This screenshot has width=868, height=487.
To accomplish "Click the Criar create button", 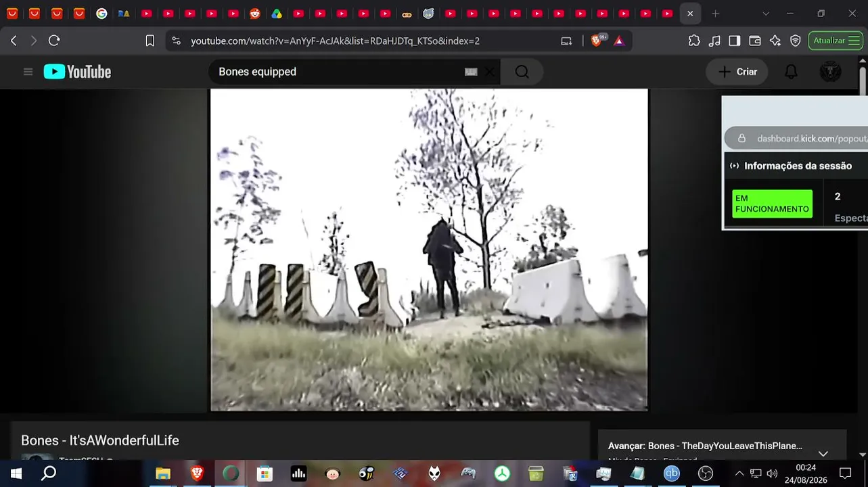I will (x=737, y=72).
